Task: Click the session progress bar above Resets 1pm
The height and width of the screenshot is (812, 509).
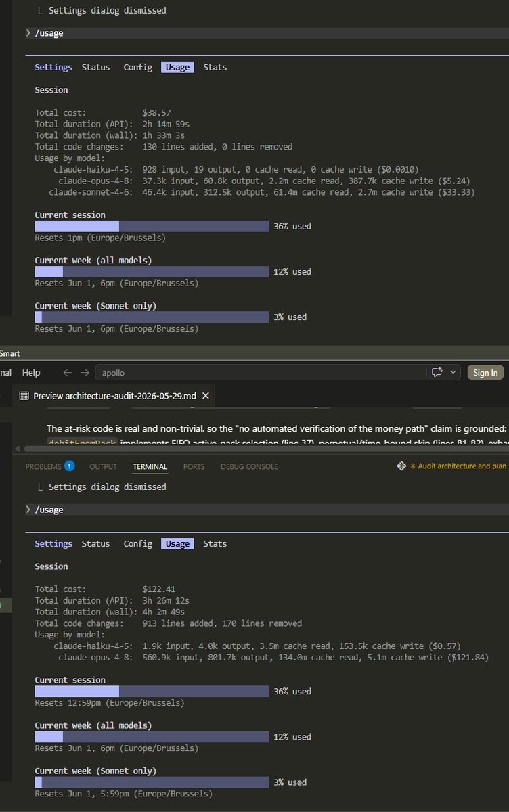Action: (152, 226)
